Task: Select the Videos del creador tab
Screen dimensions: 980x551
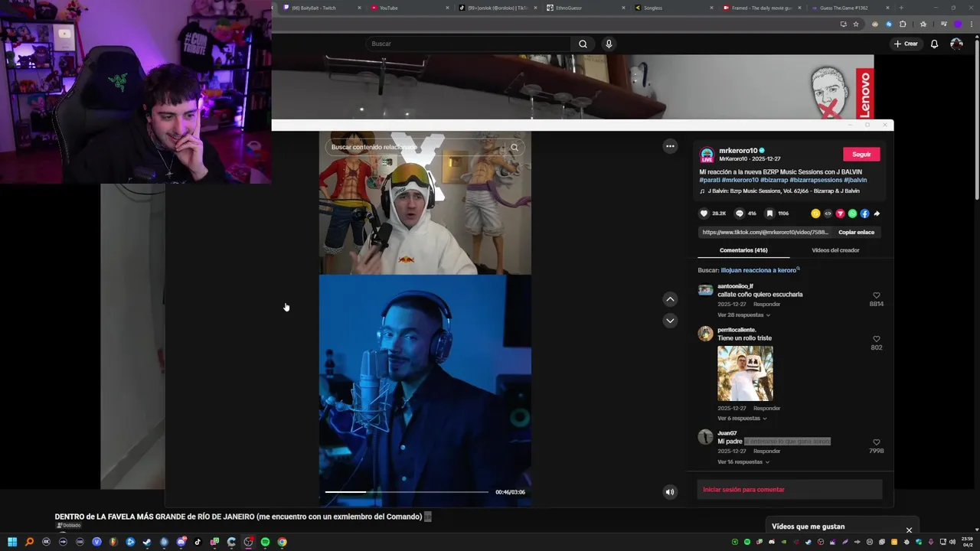Action: pyautogui.click(x=835, y=250)
